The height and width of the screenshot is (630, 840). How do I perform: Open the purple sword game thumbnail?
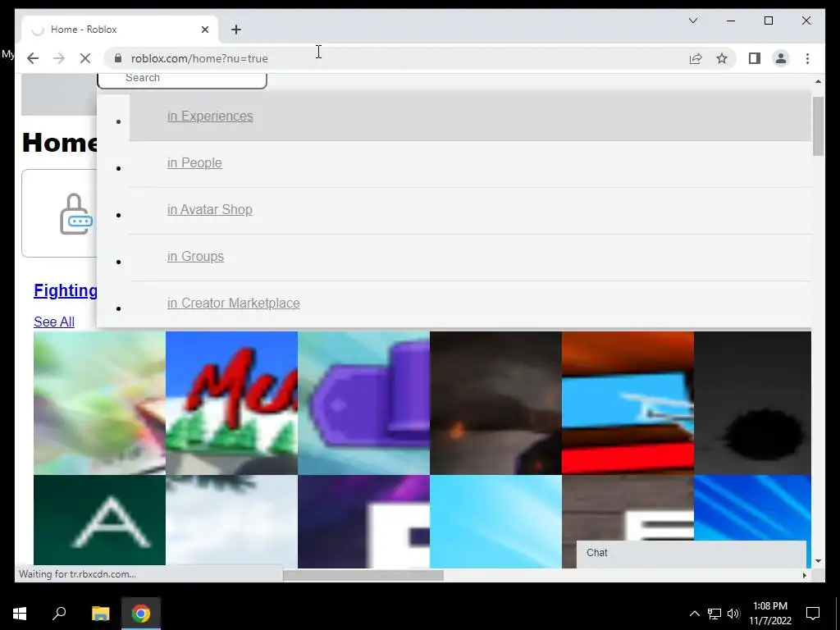(x=363, y=403)
